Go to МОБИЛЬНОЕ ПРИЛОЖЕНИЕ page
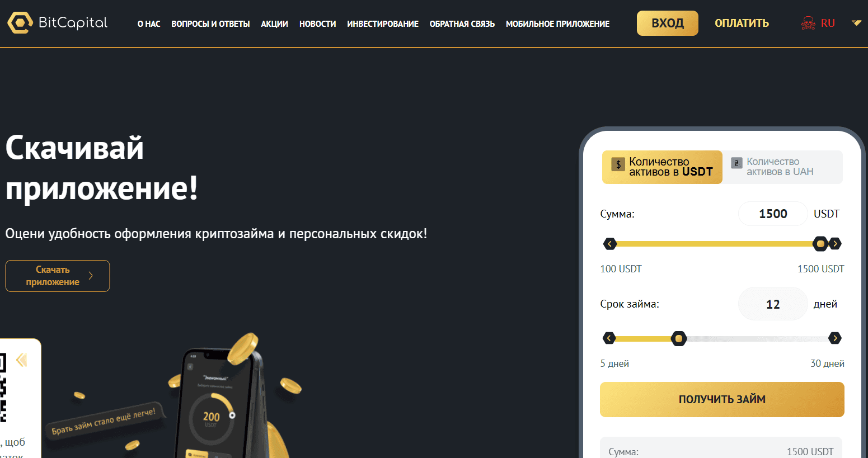Screen dimensions: 868x458 pos(558,24)
